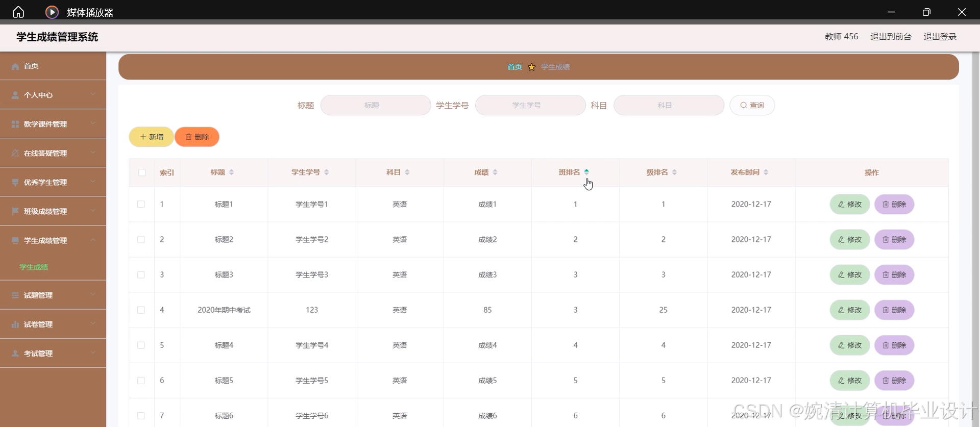Open the 考试管理 menu label
This screenshot has width=980, height=427.
tap(38, 354)
